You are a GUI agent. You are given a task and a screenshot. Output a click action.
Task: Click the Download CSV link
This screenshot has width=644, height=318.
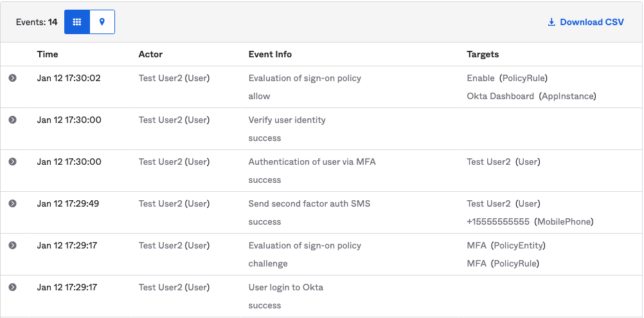click(x=591, y=22)
